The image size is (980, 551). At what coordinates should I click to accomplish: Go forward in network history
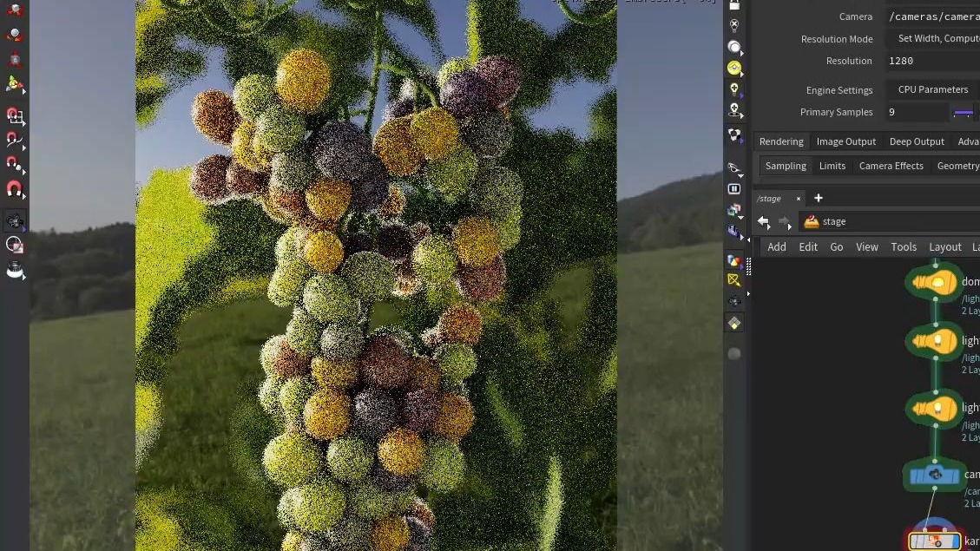point(785,221)
